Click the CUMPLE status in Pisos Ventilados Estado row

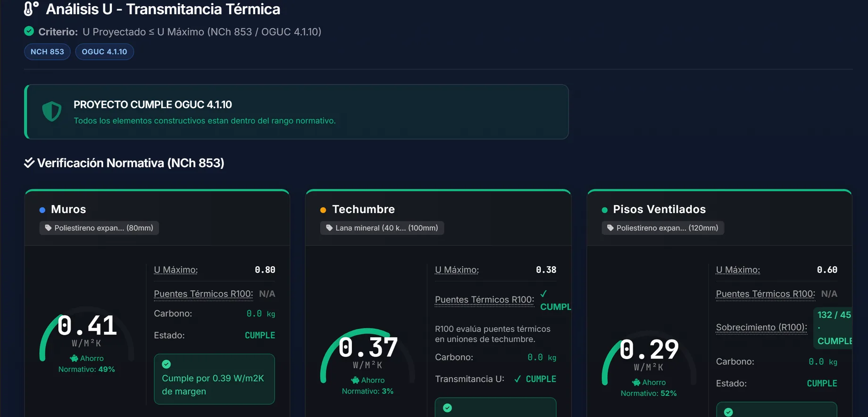[822, 384]
